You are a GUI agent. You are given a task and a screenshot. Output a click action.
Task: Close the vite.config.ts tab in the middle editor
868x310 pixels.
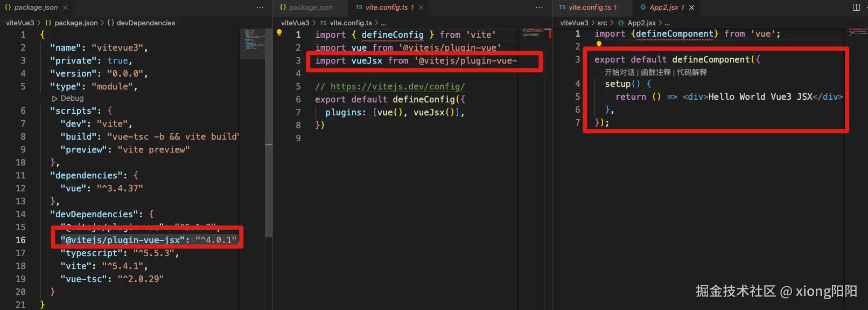tap(421, 8)
